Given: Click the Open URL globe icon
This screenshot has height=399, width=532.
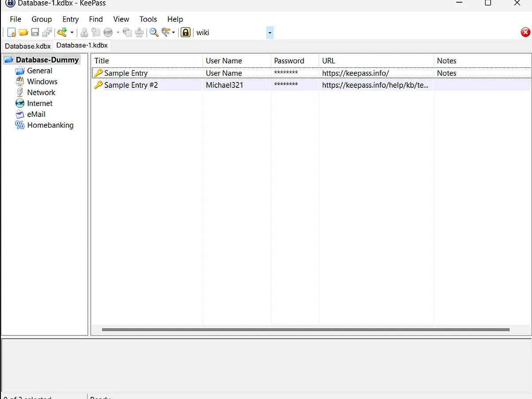Looking at the screenshot, I should (108, 32).
